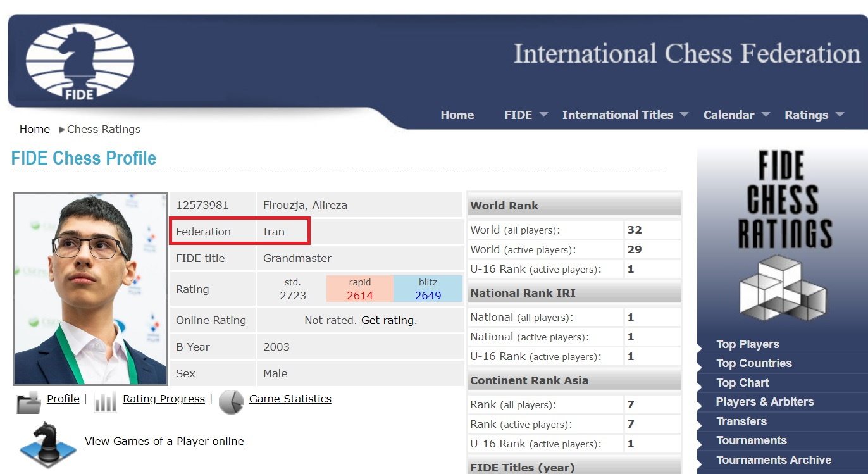This screenshot has height=474, width=868.
Task: Click the FIDE title Grandmaster
Action: [x=297, y=258]
